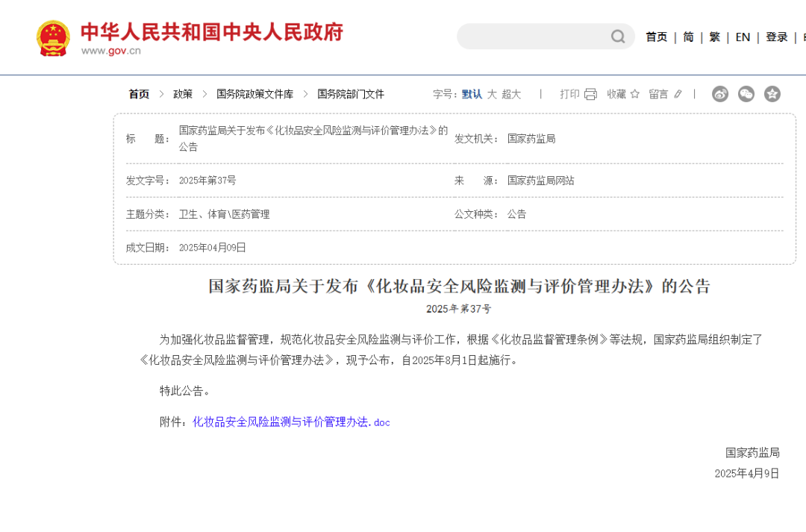Open 国务院政策文件库 breadcrumb link
The image size is (806, 532).
pos(255,94)
